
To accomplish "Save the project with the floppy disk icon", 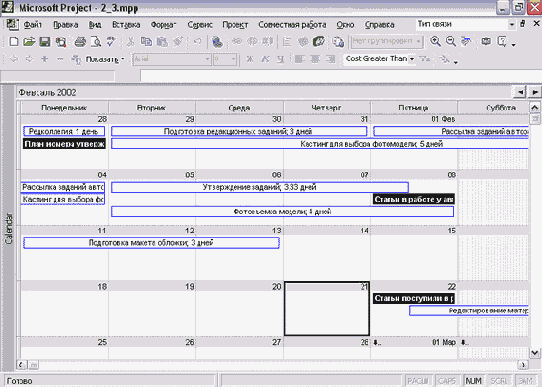I will pyautogui.click(x=45, y=42).
